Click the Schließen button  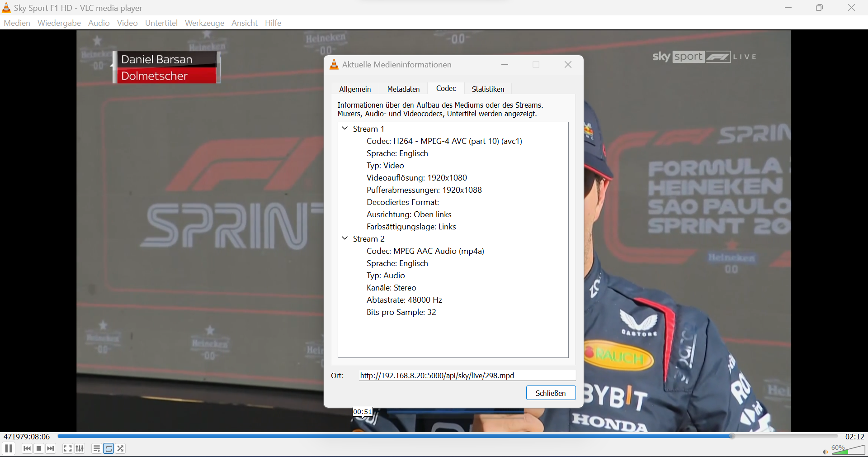click(x=551, y=393)
